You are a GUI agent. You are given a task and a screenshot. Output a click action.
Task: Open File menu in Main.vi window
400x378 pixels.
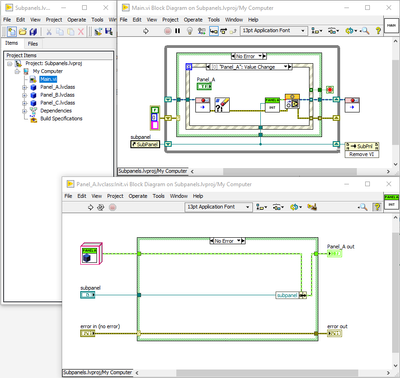click(123, 20)
